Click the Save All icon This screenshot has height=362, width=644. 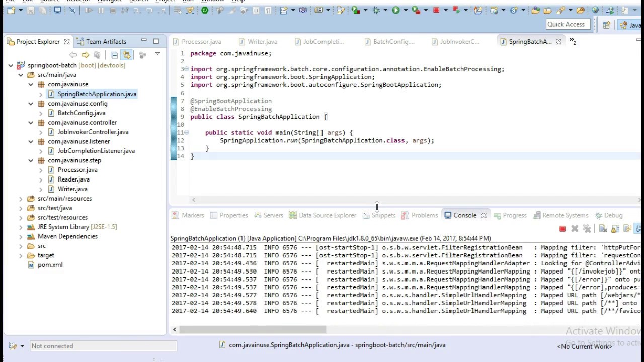click(x=44, y=10)
